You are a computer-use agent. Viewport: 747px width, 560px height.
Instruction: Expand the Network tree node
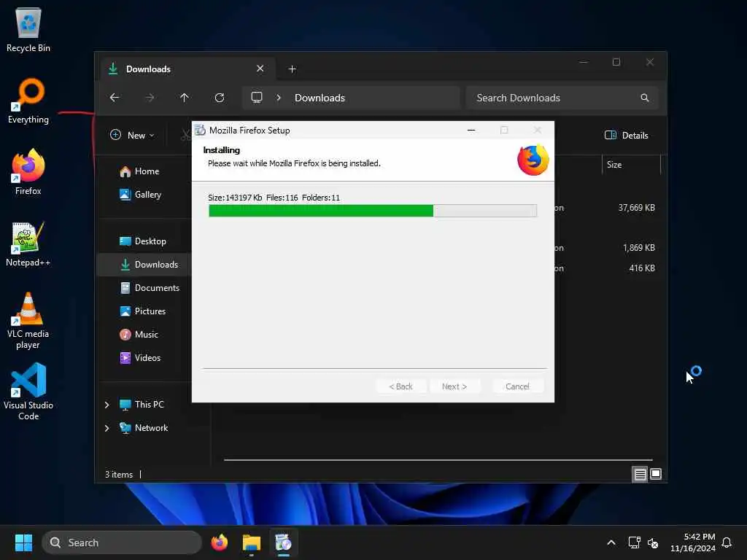point(107,428)
